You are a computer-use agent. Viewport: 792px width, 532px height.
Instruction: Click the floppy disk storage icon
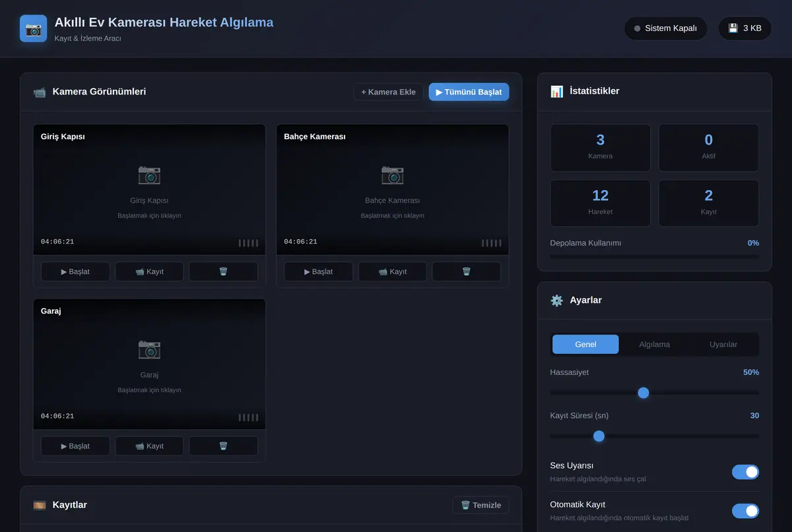[733, 28]
